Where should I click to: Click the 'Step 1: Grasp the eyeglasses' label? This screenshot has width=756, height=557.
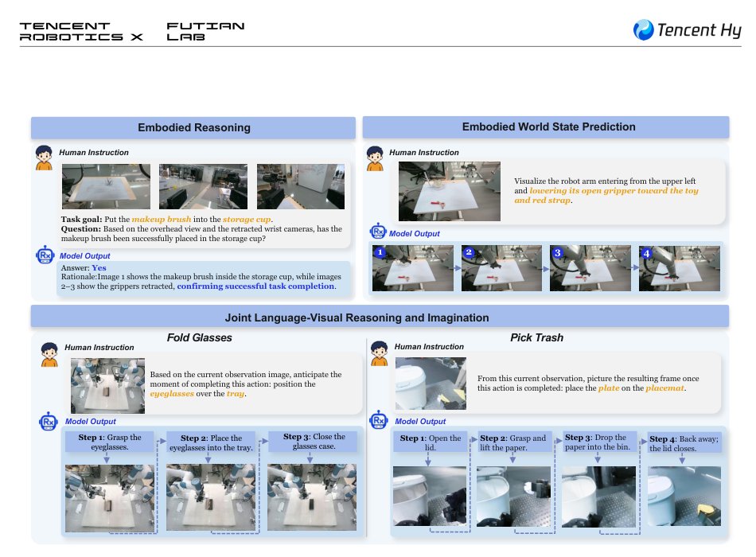click(x=110, y=442)
